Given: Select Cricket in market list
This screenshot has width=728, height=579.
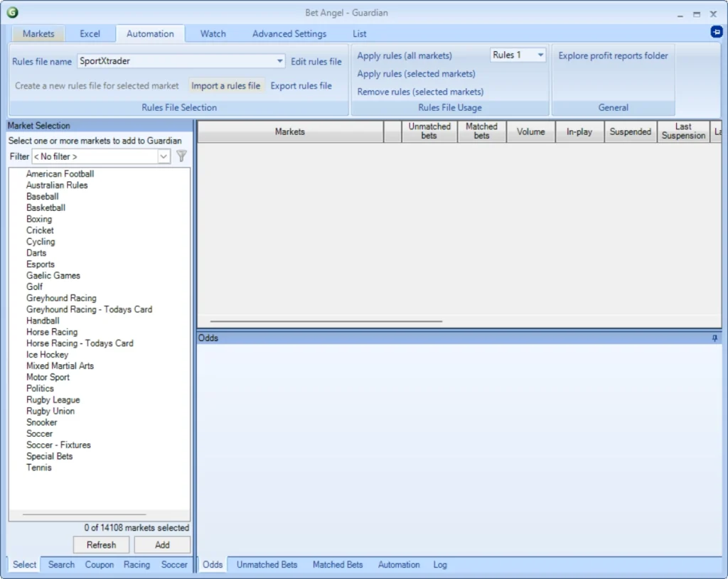Looking at the screenshot, I should point(40,230).
